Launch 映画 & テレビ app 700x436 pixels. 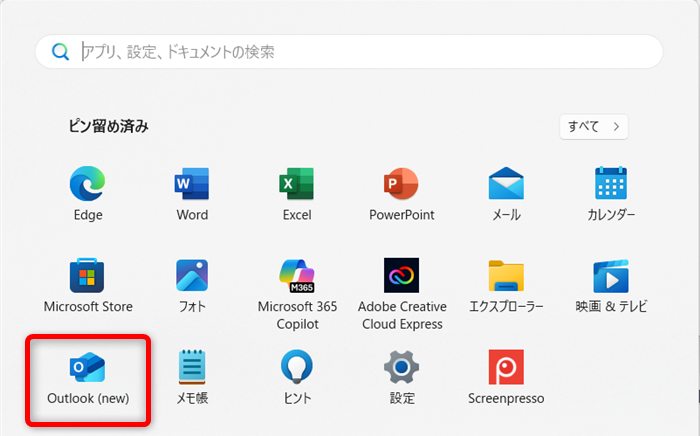(610, 276)
